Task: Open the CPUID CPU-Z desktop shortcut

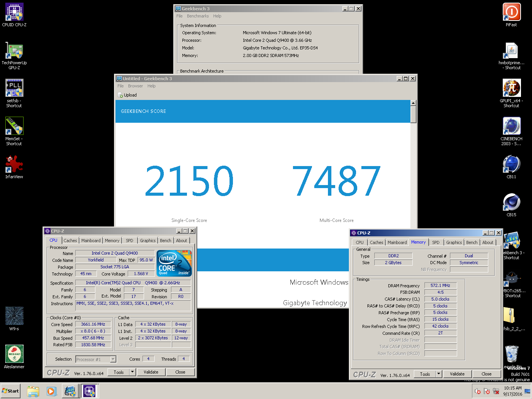Action: pyautogui.click(x=14, y=15)
